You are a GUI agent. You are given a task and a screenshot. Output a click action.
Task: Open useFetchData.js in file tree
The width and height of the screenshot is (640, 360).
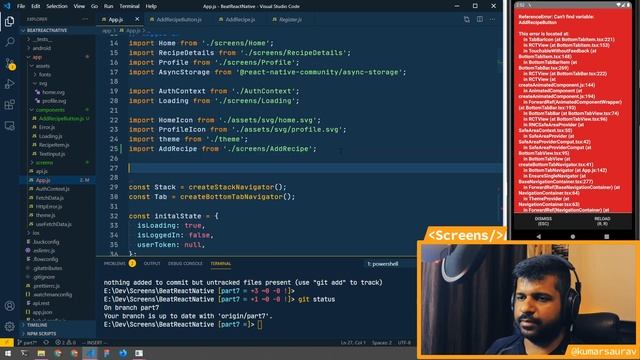tap(53, 224)
